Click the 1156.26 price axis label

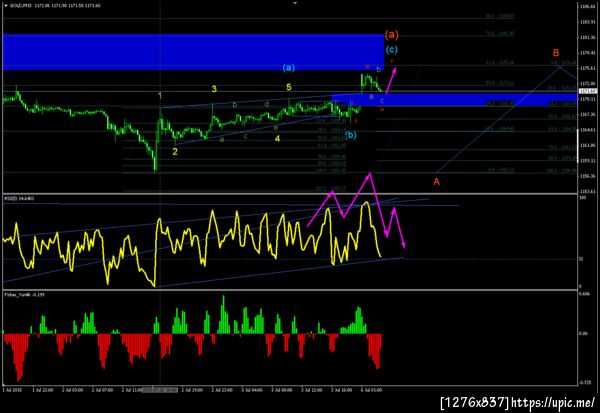(587, 176)
